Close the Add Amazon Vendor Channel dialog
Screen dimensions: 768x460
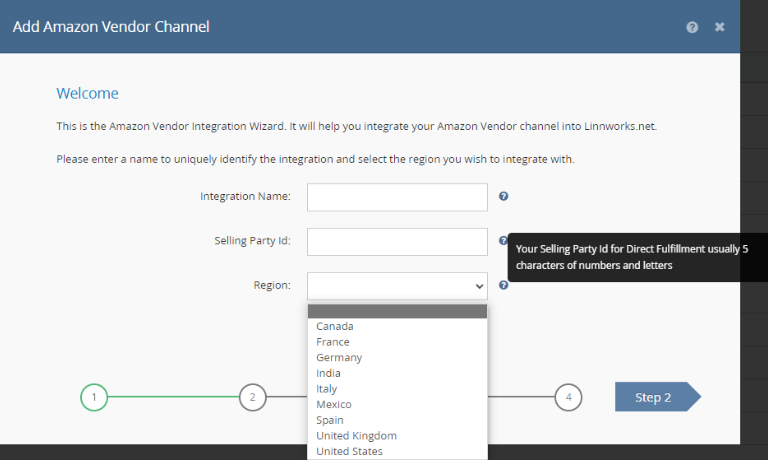[x=719, y=27]
